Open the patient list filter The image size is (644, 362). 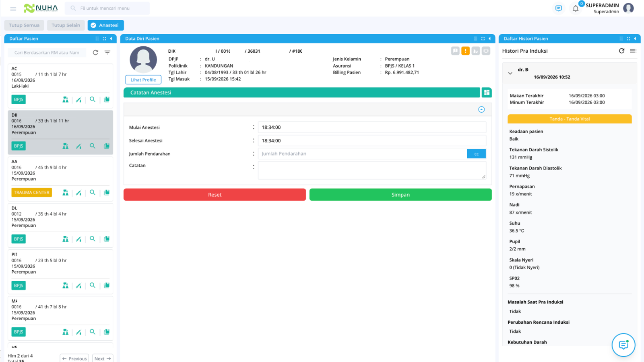[107, 53]
